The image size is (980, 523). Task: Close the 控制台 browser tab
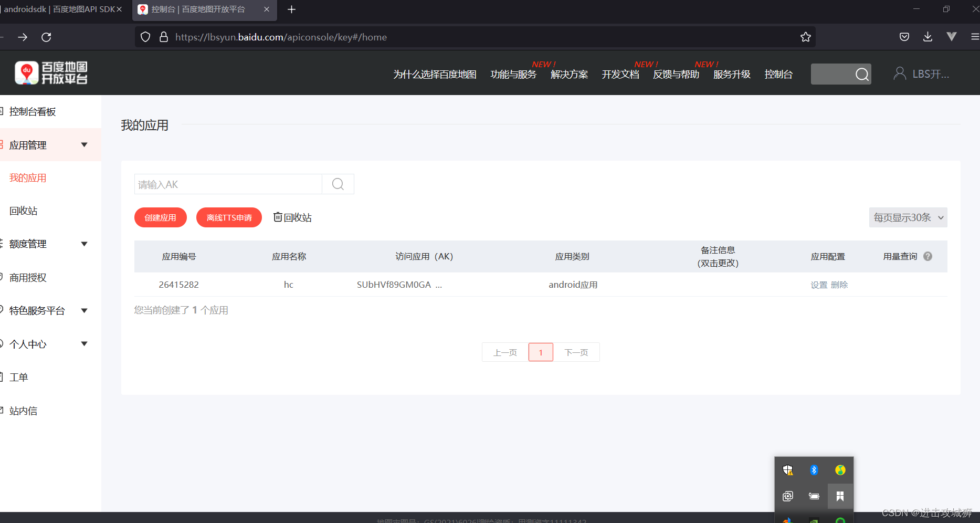click(x=267, y=9)
